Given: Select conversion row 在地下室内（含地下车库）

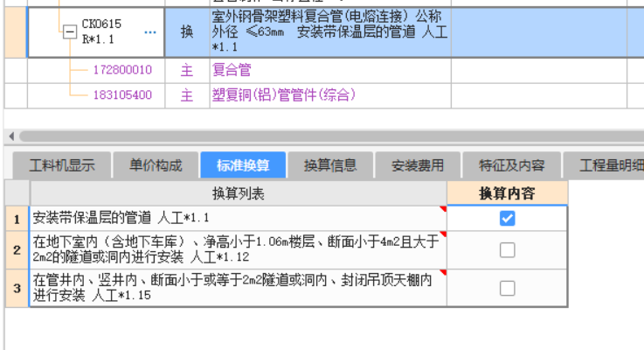Looking at the screenshot, I should click(x=239, y=250).
